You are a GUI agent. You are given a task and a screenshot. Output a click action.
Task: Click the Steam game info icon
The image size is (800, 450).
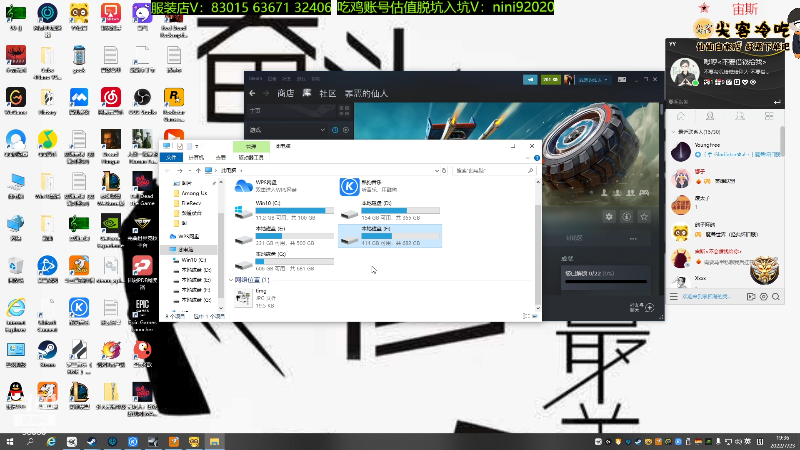[x=627, y=217]
